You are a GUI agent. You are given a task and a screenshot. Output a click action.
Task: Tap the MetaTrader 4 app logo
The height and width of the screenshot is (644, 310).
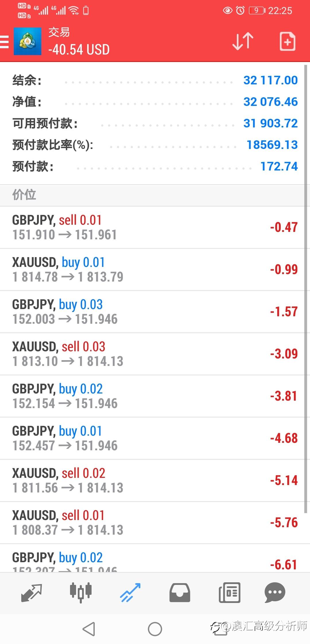(28, 41)
